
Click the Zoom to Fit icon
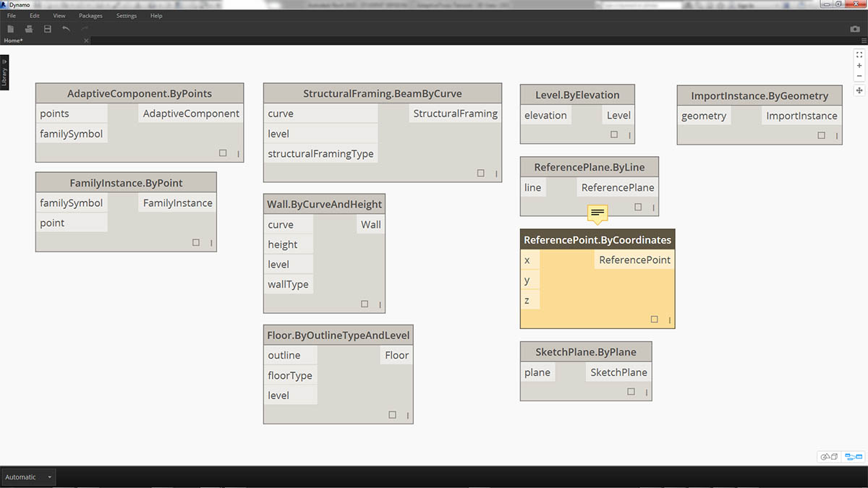click(x=859, y=54)
